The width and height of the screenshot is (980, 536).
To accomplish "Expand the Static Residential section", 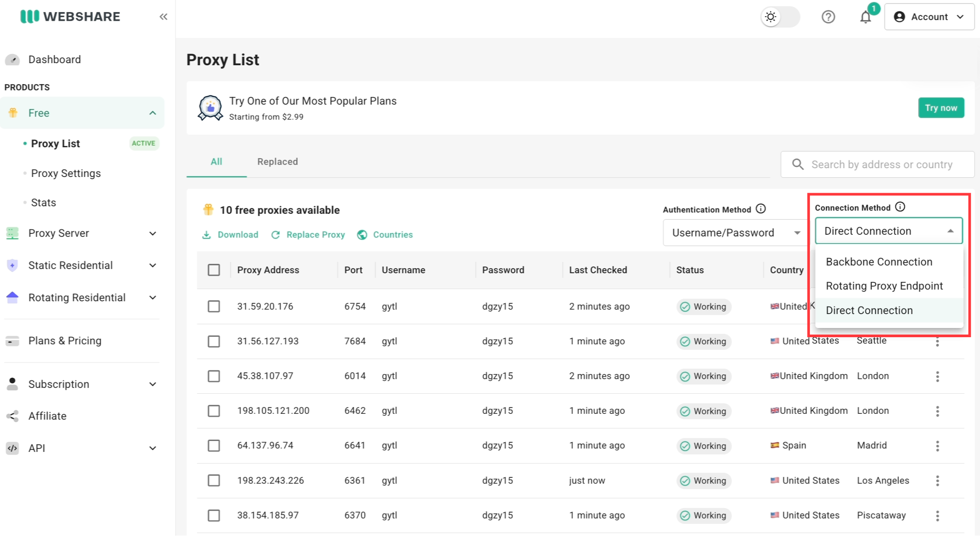I will 152,265.
